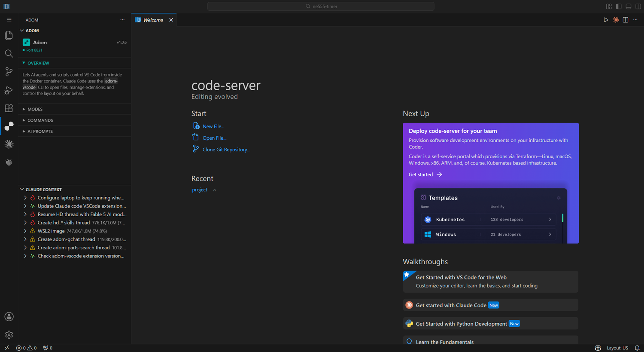Open editor More Actions ellipsis
Image resolution: width=644 pixels, height=352 pixels.
coord(635,20)
